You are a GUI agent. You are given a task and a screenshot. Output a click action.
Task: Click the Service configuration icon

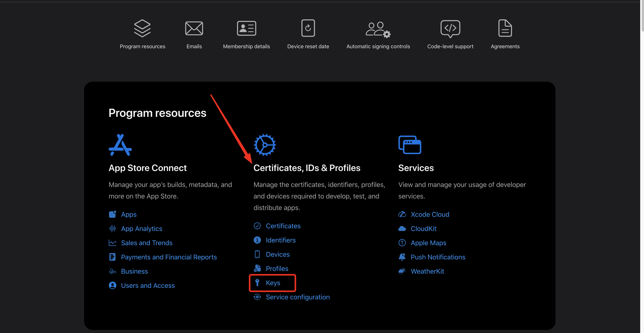pos(257,297)
